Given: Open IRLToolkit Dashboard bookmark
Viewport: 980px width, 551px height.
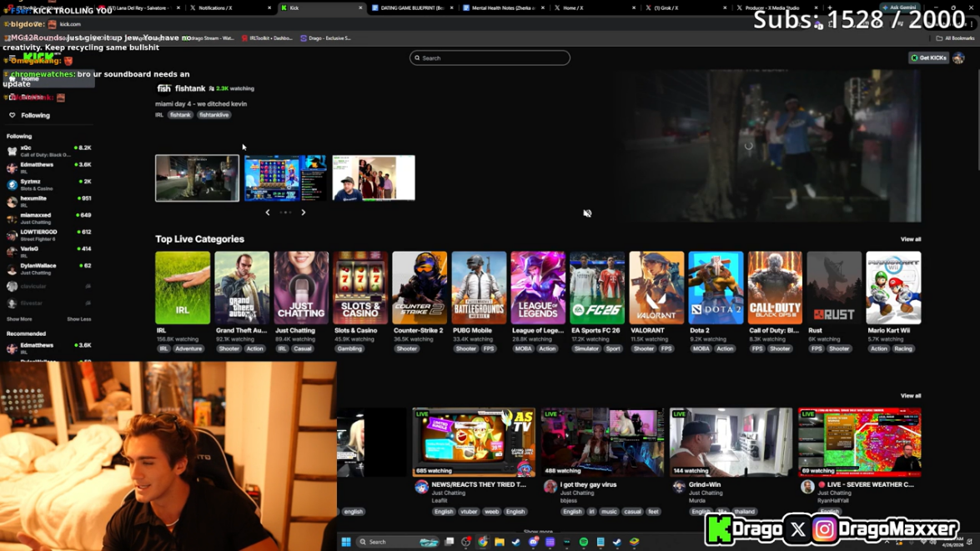Looking at the screenshot, I should coord(268,38).
